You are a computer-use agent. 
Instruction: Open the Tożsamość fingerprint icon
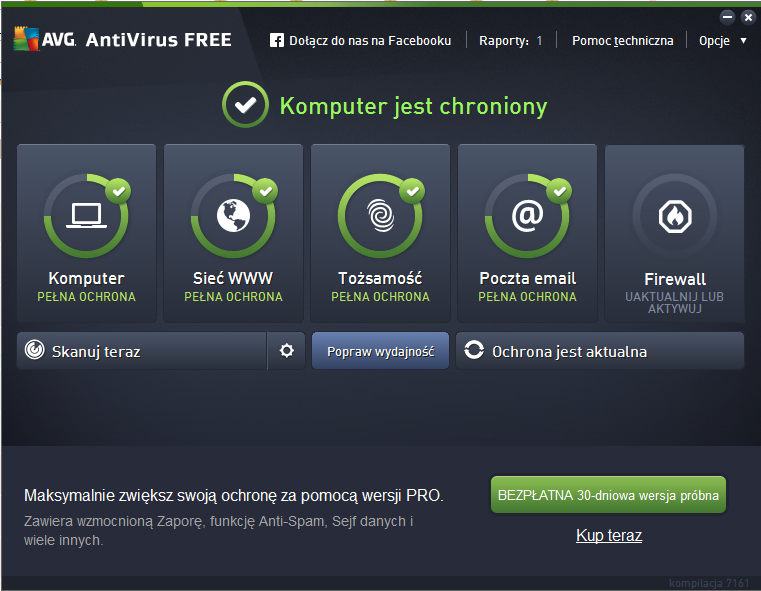[381, 215]
